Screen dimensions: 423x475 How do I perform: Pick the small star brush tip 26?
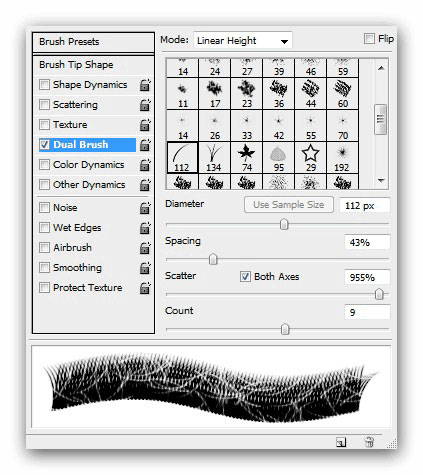click(x=214, y=126)
